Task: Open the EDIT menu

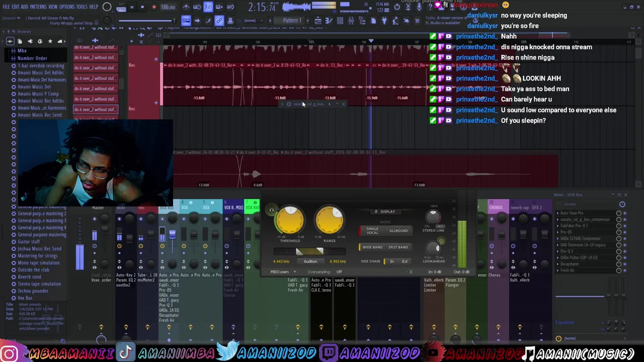Action: click(x=16, y=7)
